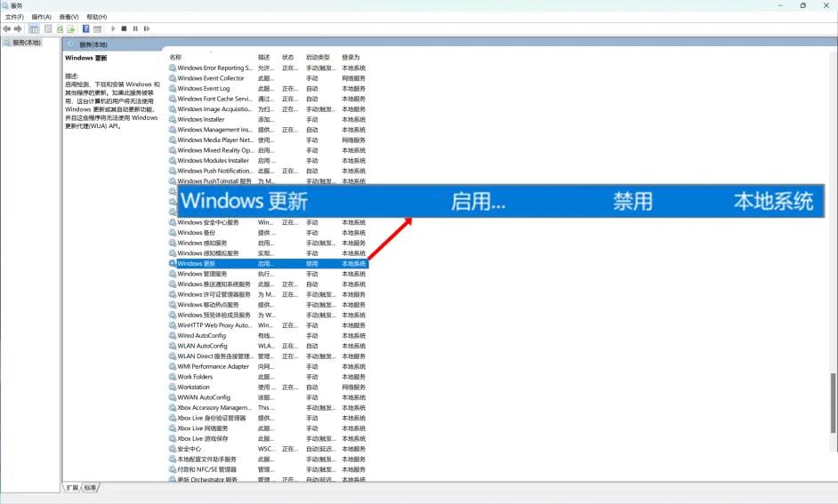The height and width of the screenshot is (504, 838).
Task: Open the 帮助(H) menu
Action: coord(97,17)
